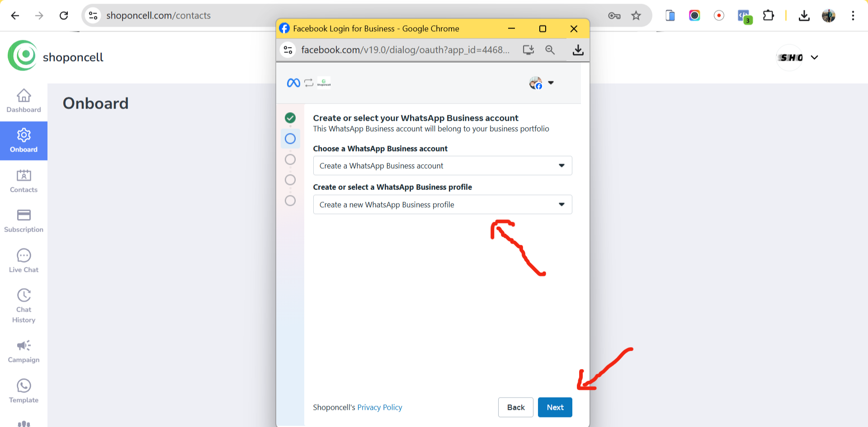Click the blue Next button
Image resolution: width=868 pixels, height=427 pixels.
tap(555, 408)
